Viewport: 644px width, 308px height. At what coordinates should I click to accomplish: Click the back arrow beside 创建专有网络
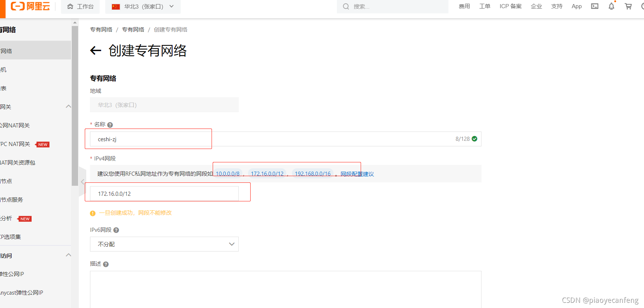96,51
